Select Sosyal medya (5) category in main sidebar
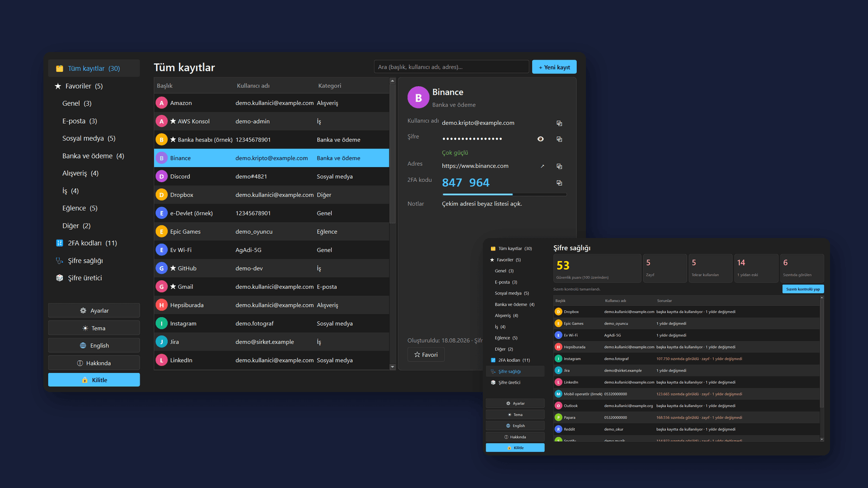Viewport: 868px width, 488px height. (x=94, y=138)
